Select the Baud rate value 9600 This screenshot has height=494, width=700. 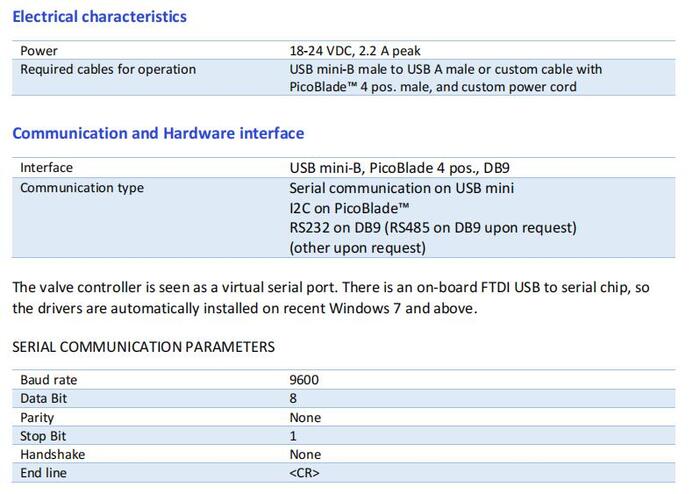pyautogui.click(x=304, y=380)
